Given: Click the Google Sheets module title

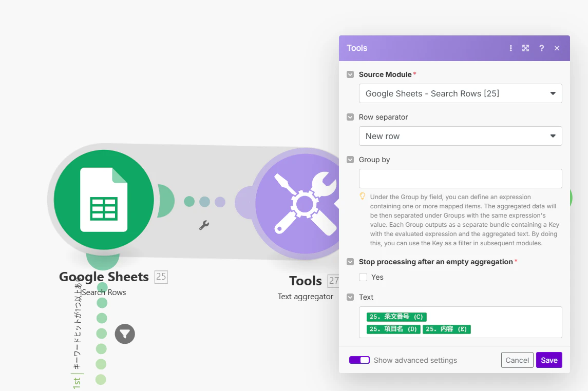Looking at the screenshot, I should point(104,277).
